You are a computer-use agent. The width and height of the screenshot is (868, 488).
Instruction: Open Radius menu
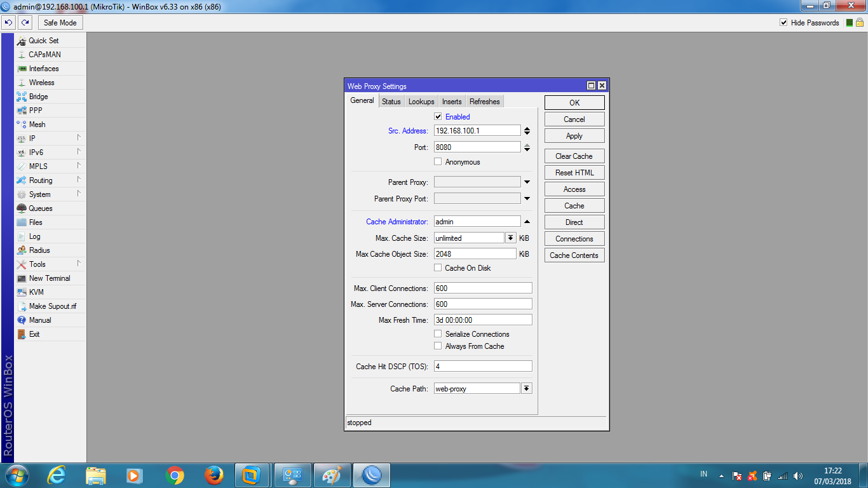pos(50,250)
